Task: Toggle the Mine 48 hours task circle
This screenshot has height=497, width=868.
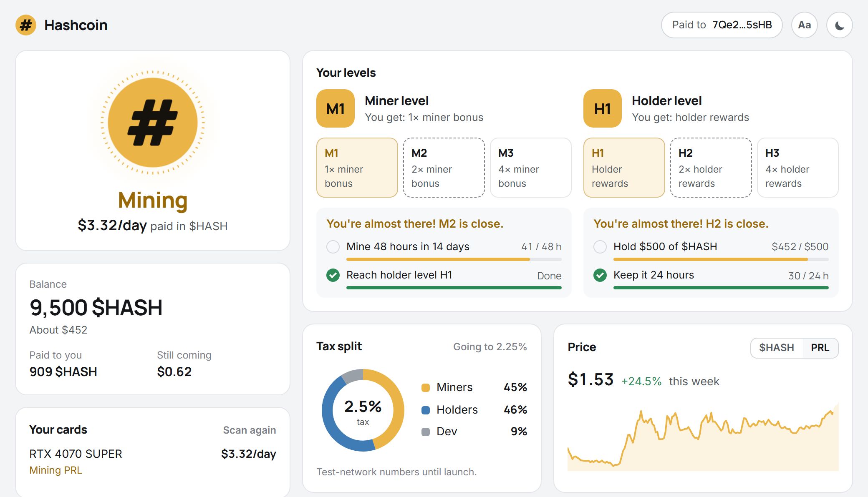Action: tap(333, 247)
